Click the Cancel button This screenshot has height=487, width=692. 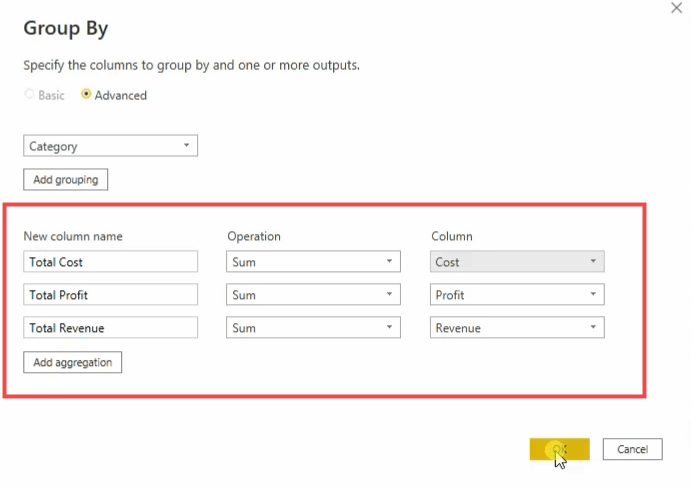click(x=632, y=450)
